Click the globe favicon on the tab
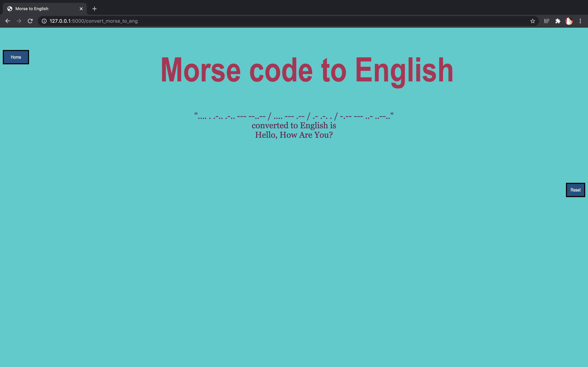The height and width of the screenshot is (367, 588). pyautogui.click(x=10, y=9)
